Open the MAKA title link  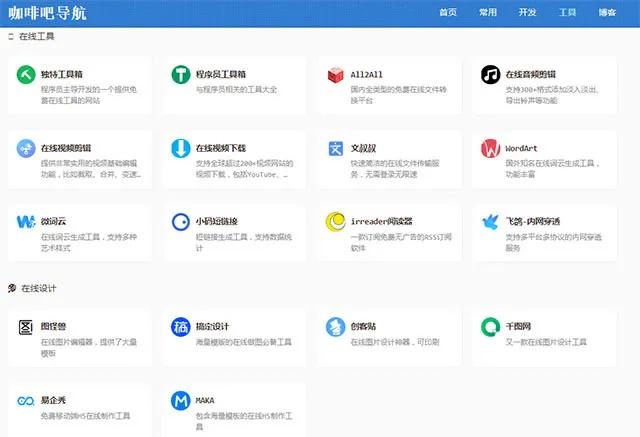205,400
